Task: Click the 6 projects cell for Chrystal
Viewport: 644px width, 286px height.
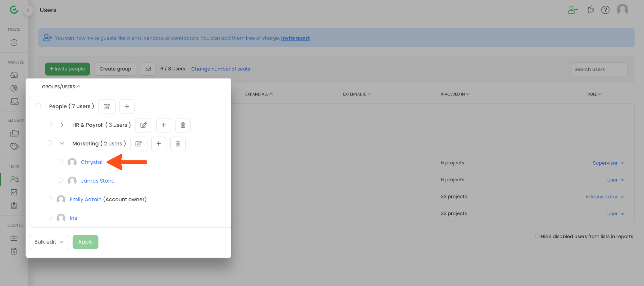Action: (x=452, y=163)
